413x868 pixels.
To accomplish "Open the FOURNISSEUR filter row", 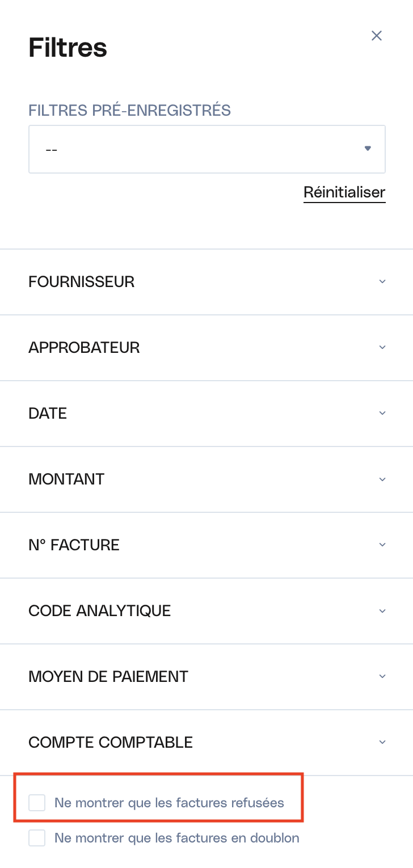I will tap(206, 282).
